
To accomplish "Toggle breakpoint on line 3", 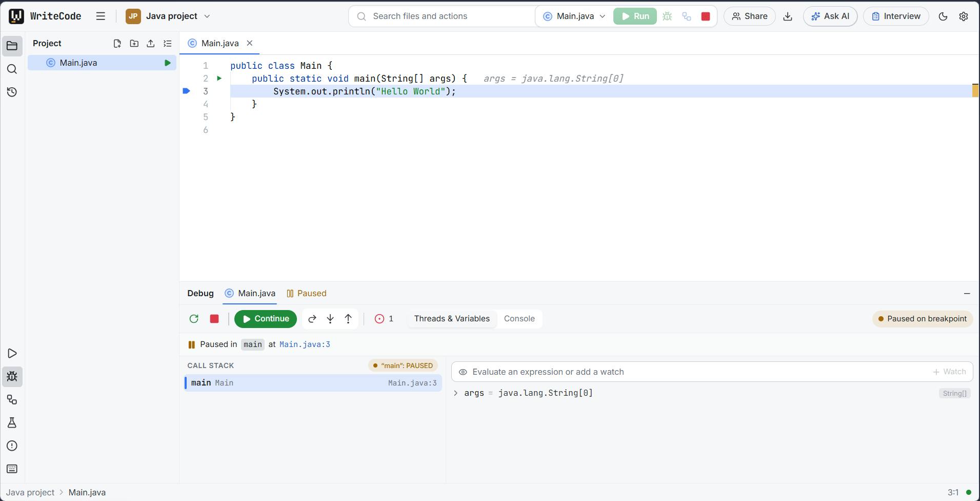I will pyautogui.click(x=187, y=91).
